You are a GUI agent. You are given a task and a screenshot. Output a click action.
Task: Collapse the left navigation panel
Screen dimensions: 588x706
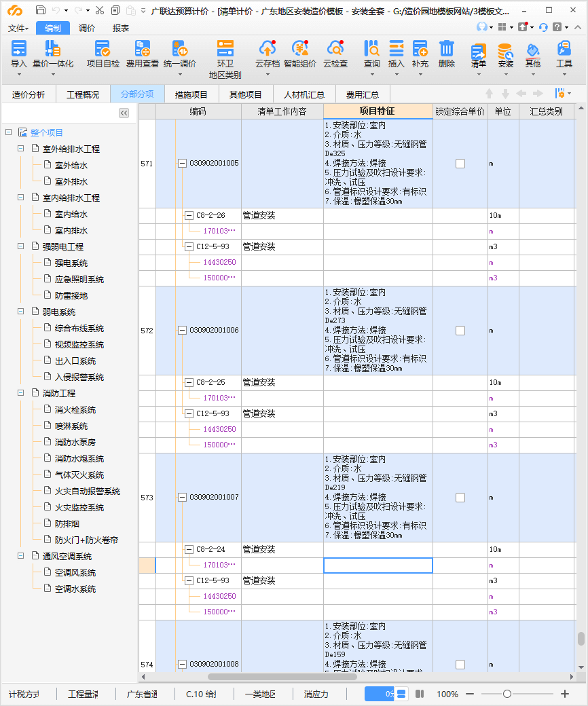[124, 113]
